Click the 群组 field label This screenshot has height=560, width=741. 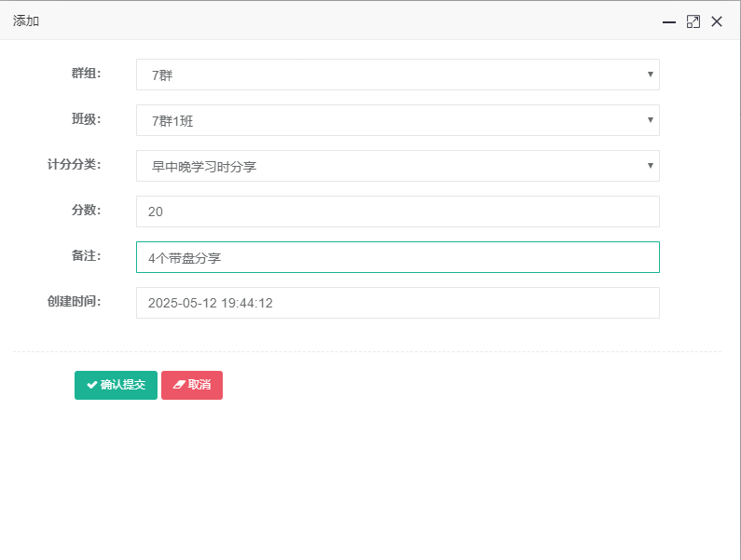point(86,74)
